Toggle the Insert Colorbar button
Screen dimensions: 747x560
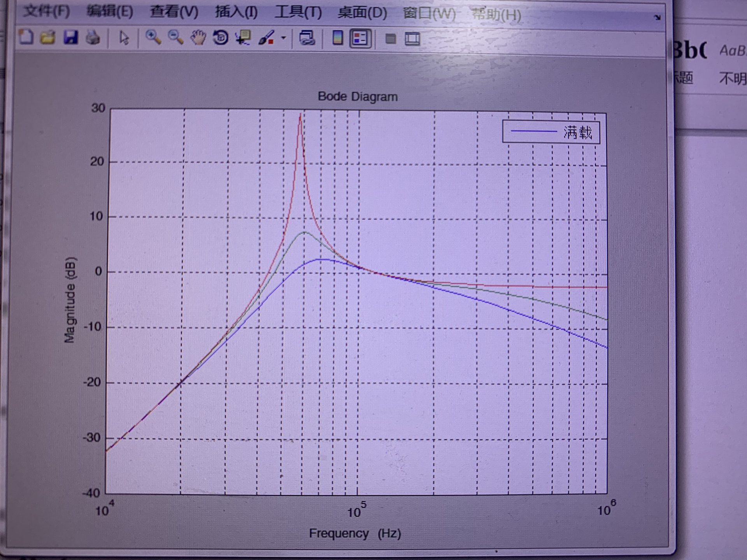pyautogui.click(x=338, y=38)
